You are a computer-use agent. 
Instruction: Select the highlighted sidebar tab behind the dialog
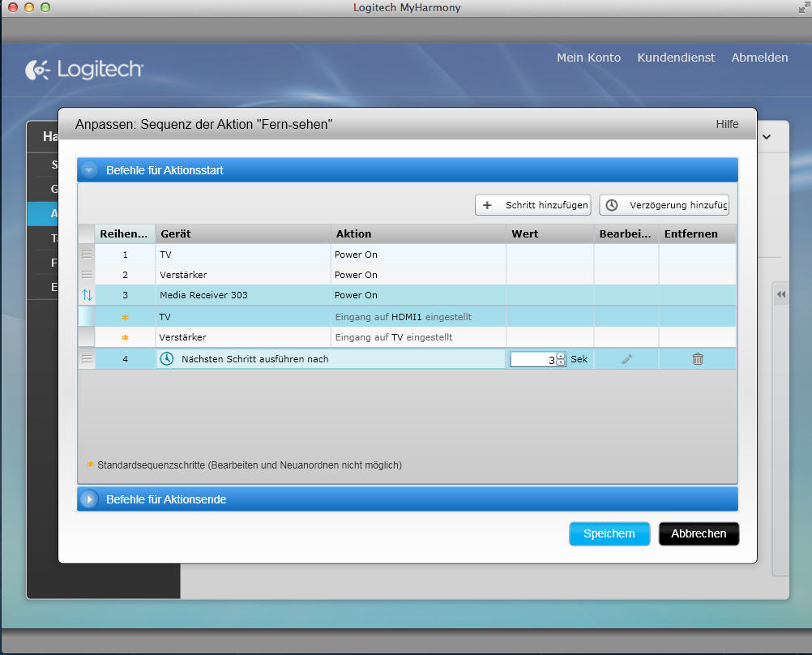43,213
